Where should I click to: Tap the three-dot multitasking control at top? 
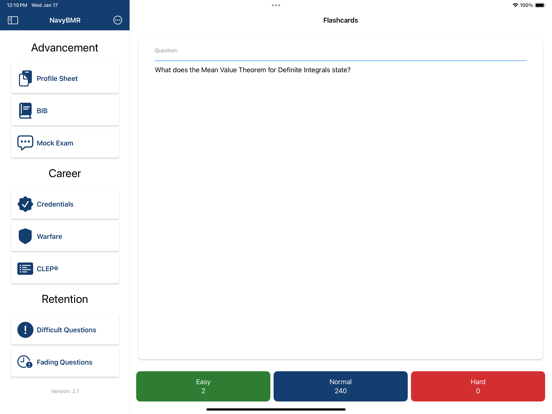click(x=276, y=5)
